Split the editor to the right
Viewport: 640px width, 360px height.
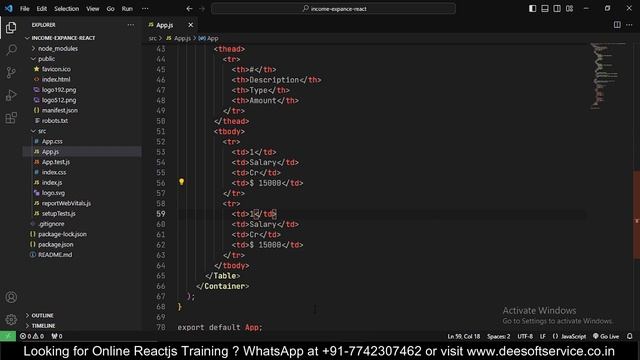[617, 25]
